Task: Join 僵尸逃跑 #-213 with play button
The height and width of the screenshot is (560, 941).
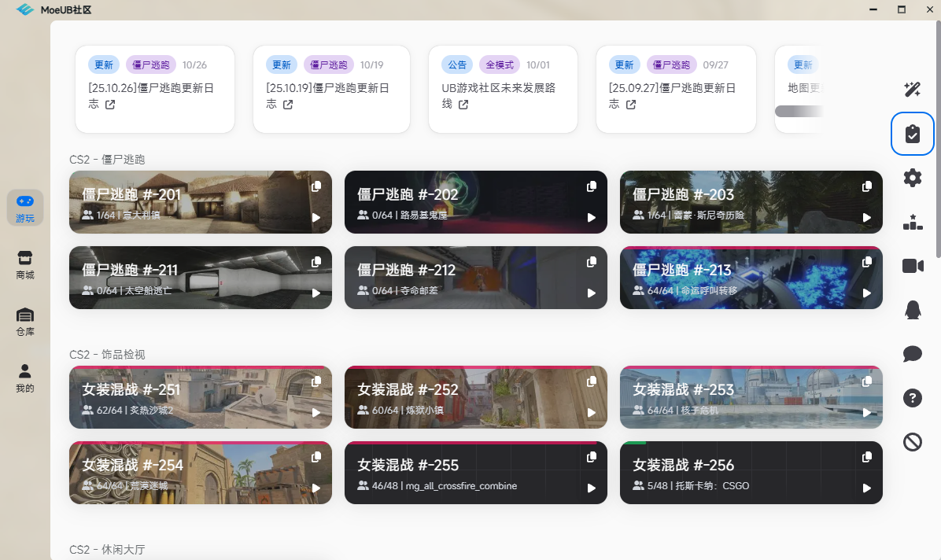Action: [x=867, y=293]
